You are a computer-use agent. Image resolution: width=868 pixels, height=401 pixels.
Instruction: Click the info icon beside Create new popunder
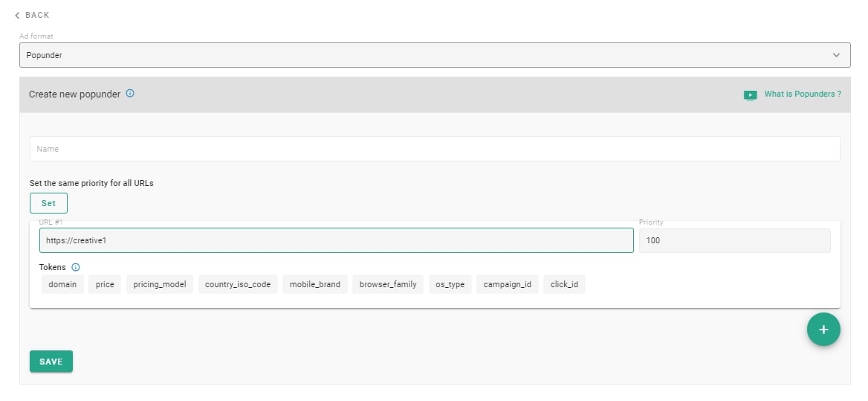[130, 94]
